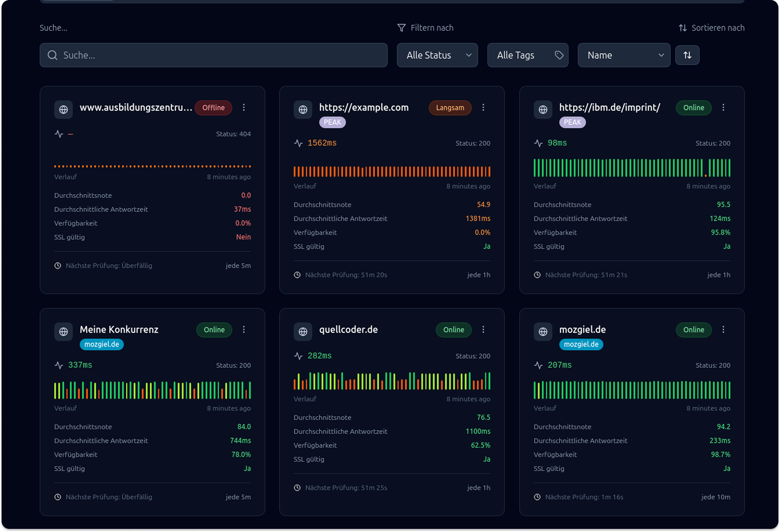Click the globe icon on the example.com card
780x532 pixels.
(303, 110)
